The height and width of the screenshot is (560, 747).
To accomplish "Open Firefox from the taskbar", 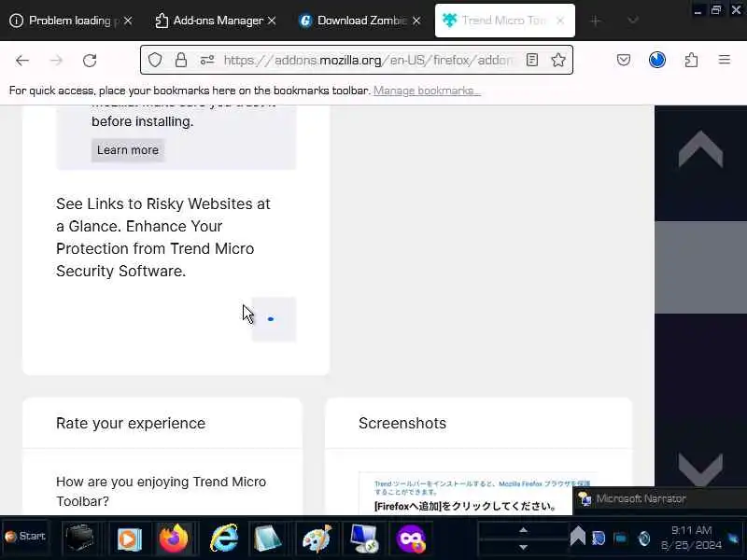I will [174, 539].
